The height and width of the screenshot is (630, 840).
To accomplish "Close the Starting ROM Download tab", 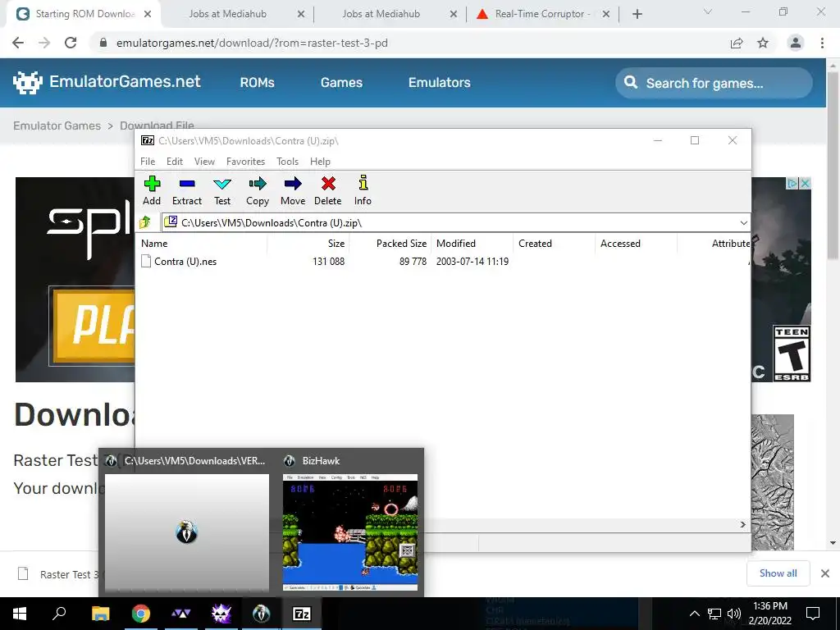I will 148,14.
